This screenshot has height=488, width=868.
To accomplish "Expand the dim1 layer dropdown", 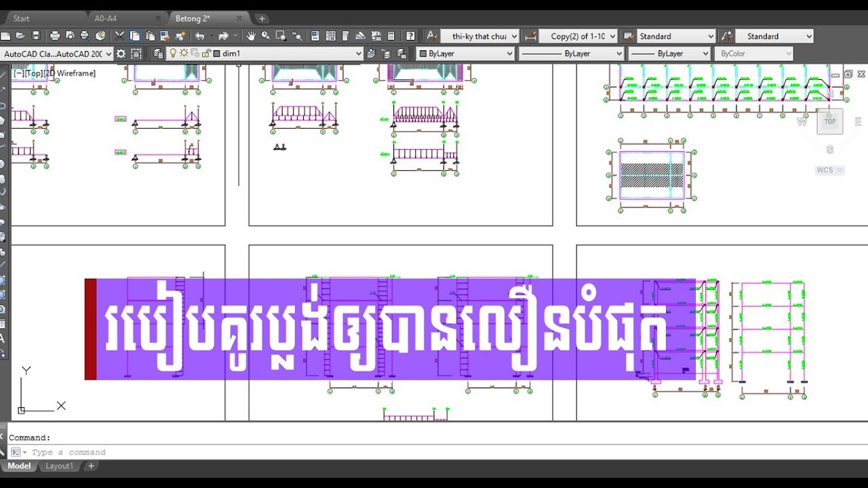I will click(359, 54).
